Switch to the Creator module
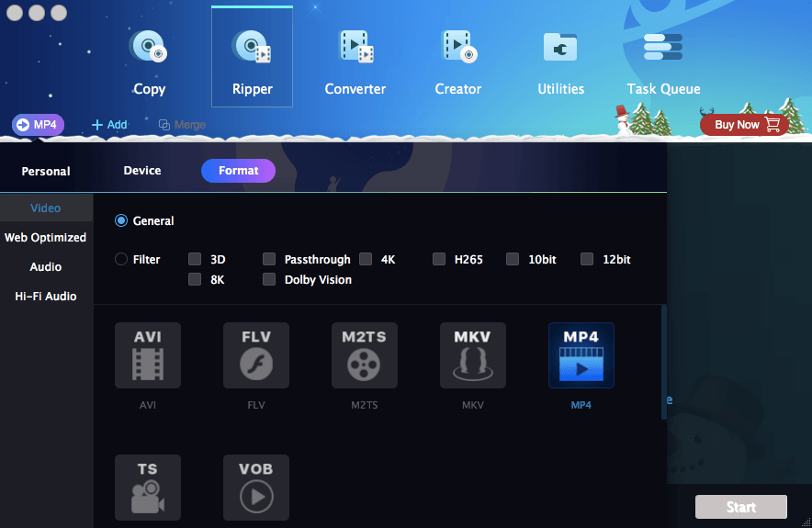 458,62
